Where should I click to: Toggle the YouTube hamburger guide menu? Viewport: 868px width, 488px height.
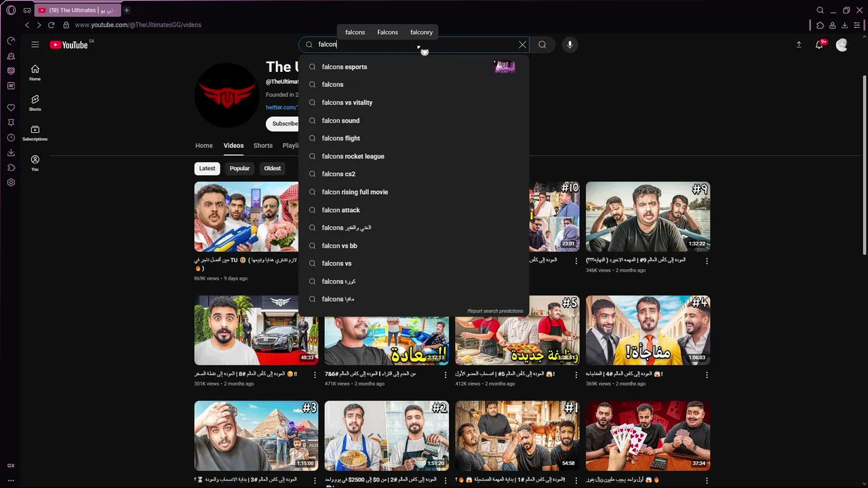35,45
